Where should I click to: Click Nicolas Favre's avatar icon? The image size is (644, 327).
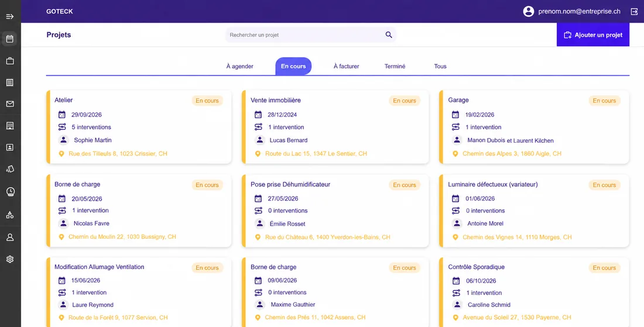pos(63,223)
